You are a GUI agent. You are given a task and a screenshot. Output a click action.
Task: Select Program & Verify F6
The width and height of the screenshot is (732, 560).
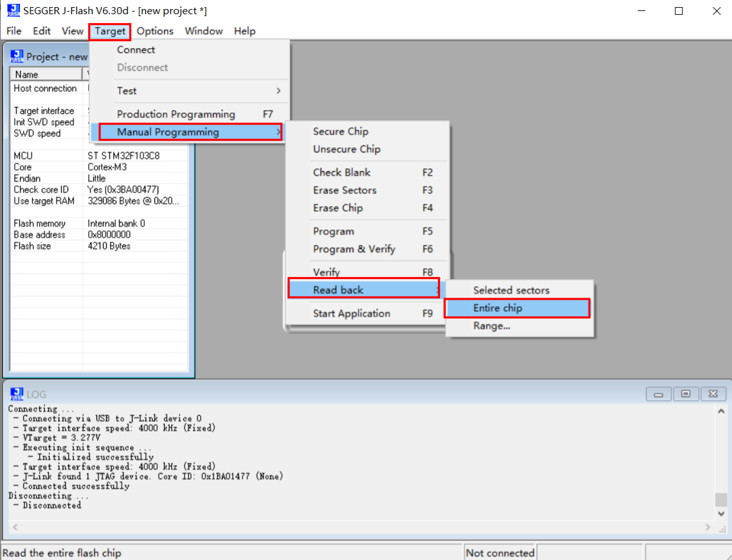(367, 249)
